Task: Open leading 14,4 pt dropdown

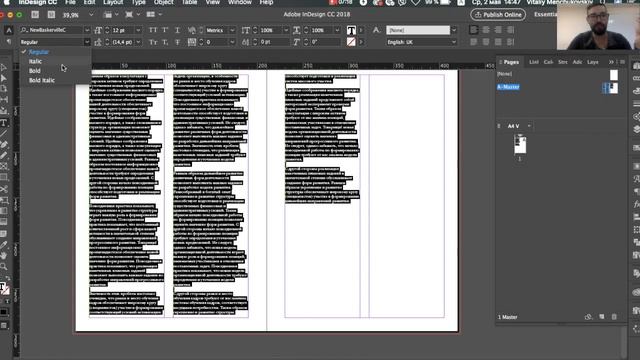Action: click(138, 42)
